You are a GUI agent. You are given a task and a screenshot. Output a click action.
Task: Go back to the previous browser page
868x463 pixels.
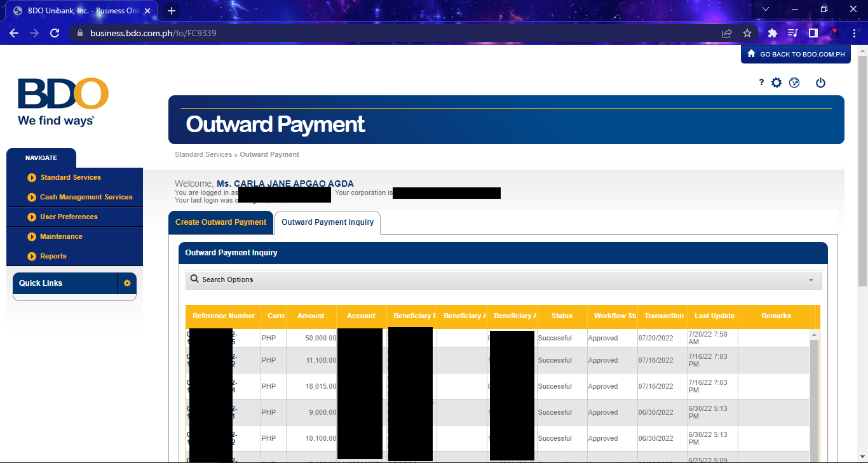point(14,33)
